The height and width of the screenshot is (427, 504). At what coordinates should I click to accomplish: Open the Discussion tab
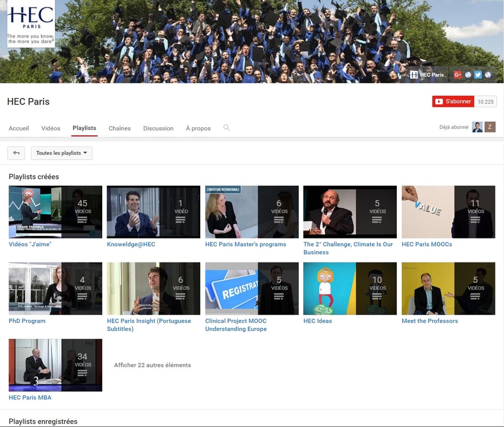point(158,128)
